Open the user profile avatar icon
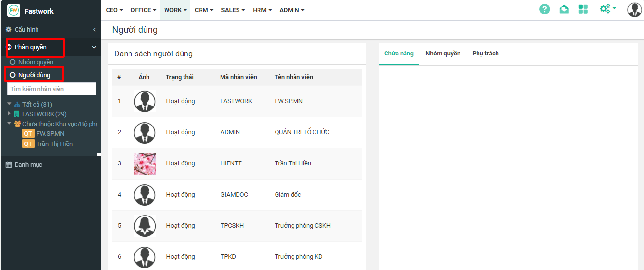 pos(634,10)
